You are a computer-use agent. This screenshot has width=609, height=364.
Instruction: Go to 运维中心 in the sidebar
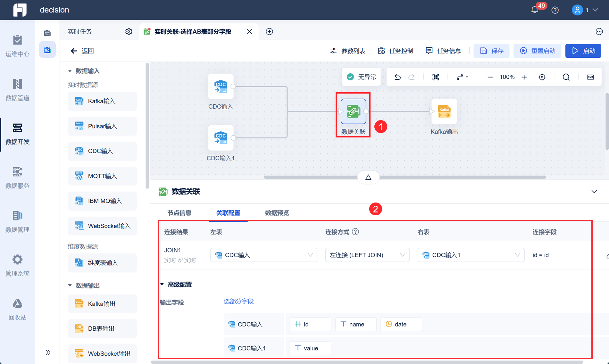[17, 46]
